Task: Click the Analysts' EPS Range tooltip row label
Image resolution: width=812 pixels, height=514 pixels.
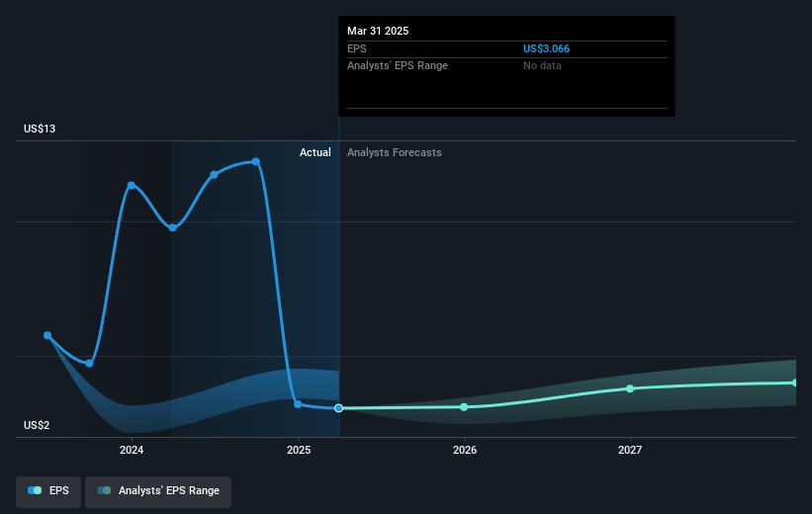Action: [x=398, y=66]
